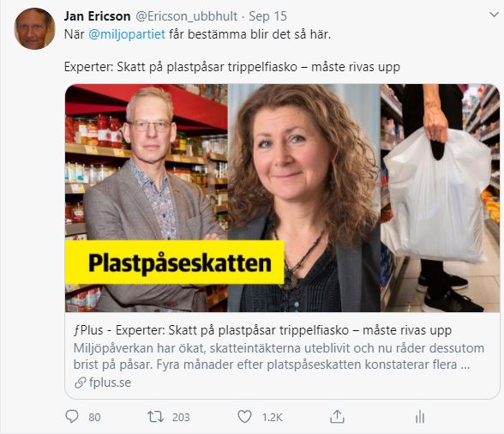This screenshot has width=504, height=434.
Task: Open Jan Ericson's profile avatar
Action: coord(34,28)
